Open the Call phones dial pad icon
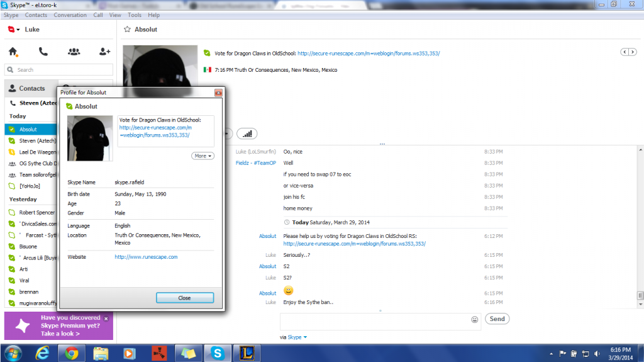Viewport: 644px width, 362px height. [x=43, y=52]
